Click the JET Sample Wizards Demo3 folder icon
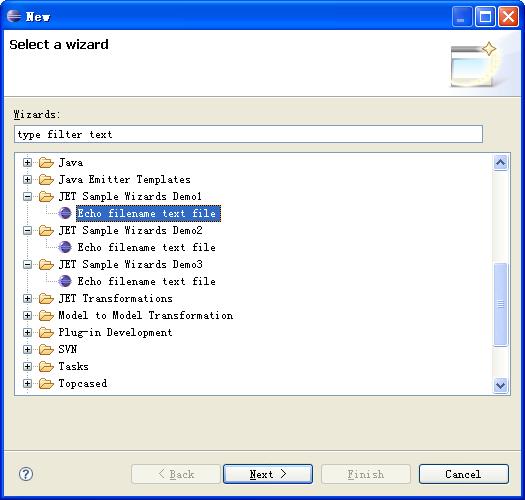 (x=46, y=265)
